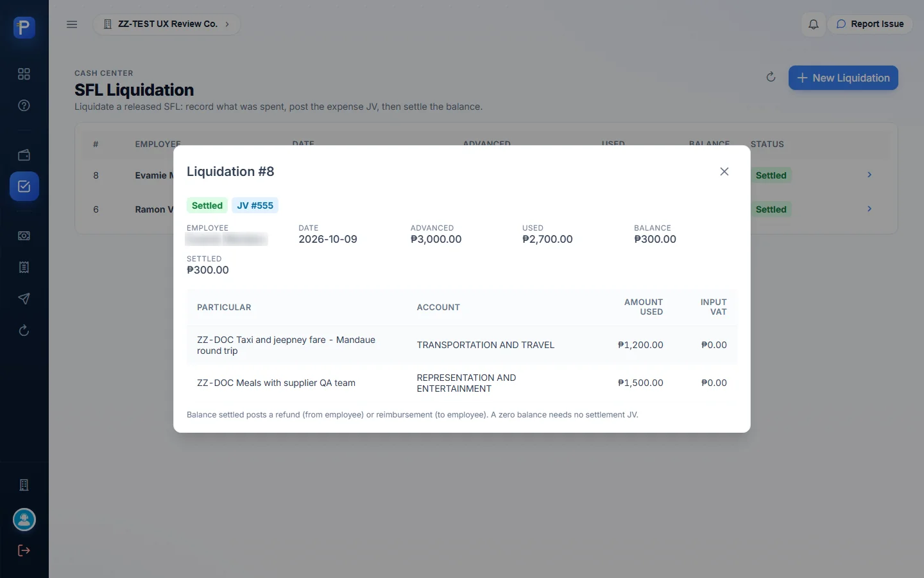924x578 pixels.
Task: Open the paper plane send icon in sidebar
Action: pos(24,299)
